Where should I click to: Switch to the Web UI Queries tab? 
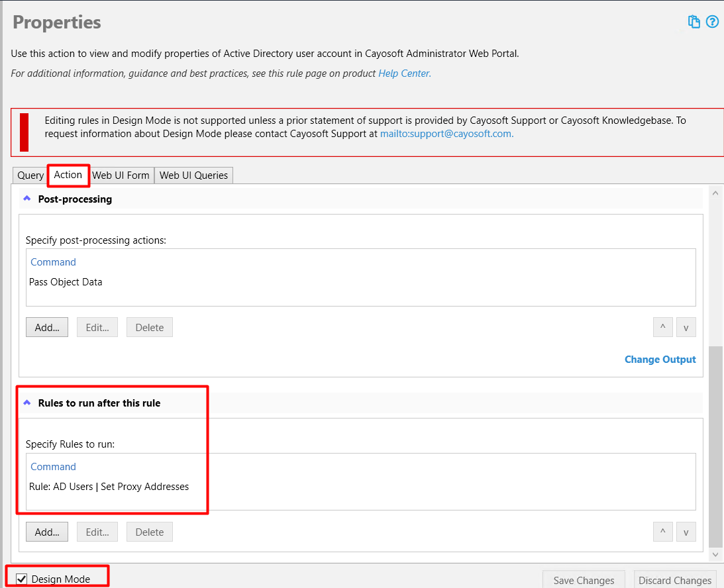(193, 175)
